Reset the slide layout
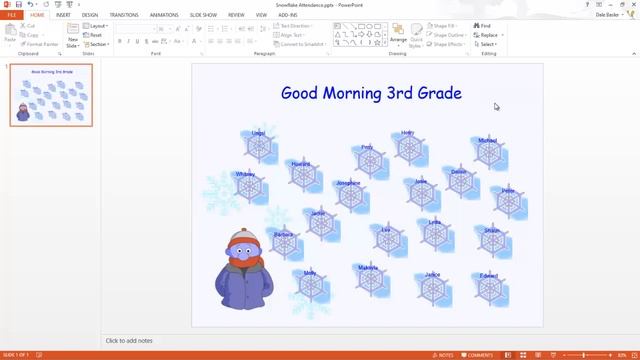Image resolution: width=640 pixels, height=360 pixels. (93, 35)
